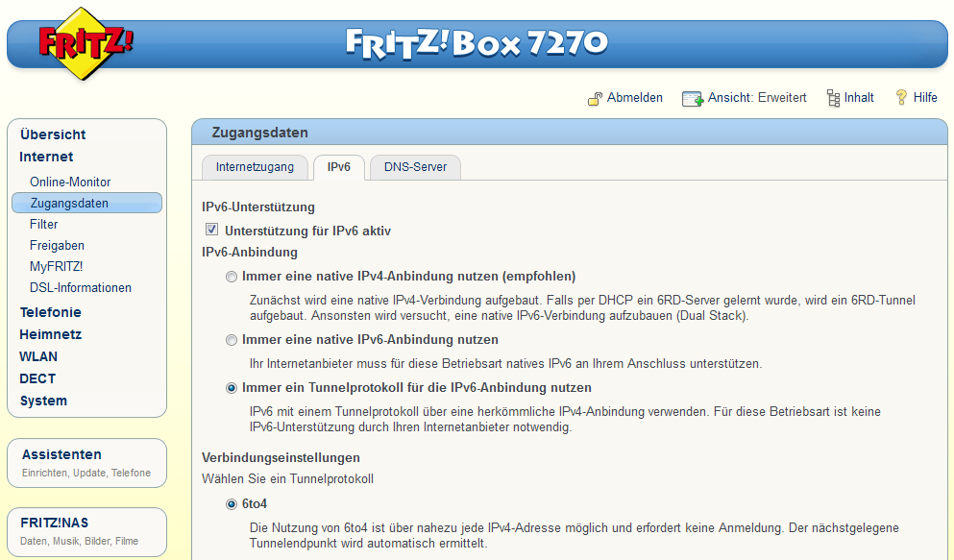Toggle Ansicht: Erweitert view mode
Viewport: 954px width, 560px height.
point(757,97)
